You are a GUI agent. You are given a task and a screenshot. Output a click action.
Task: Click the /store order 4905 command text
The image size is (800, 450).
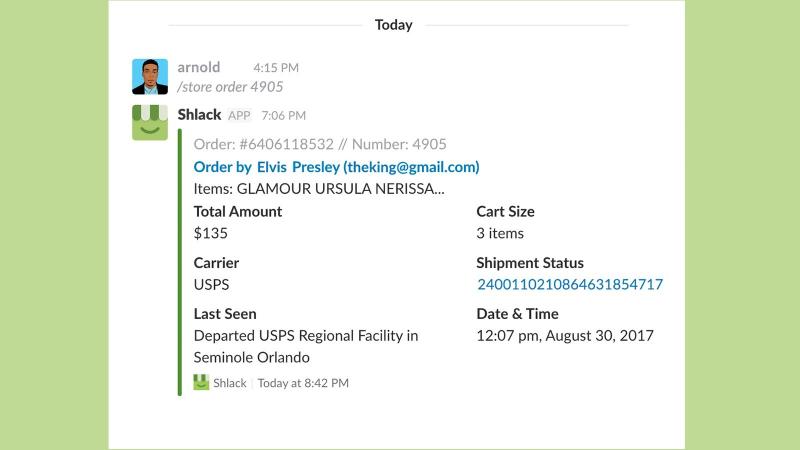click(x=230, y=87)
